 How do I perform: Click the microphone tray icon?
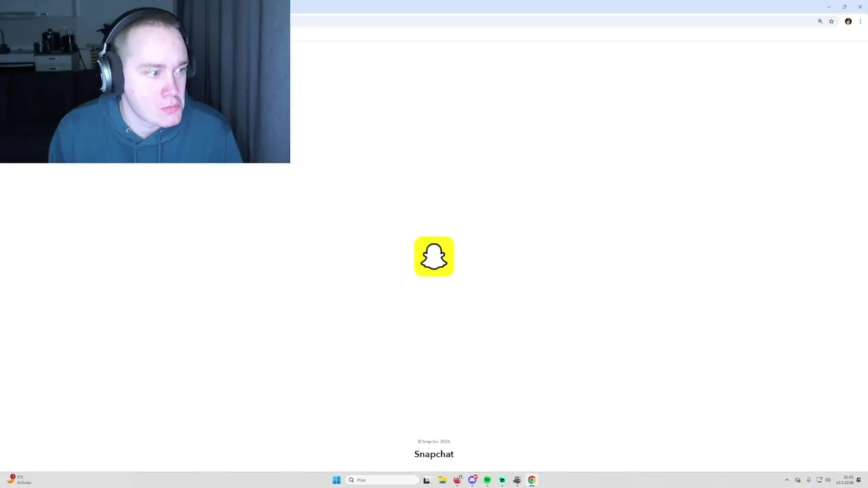pos(808,480)
